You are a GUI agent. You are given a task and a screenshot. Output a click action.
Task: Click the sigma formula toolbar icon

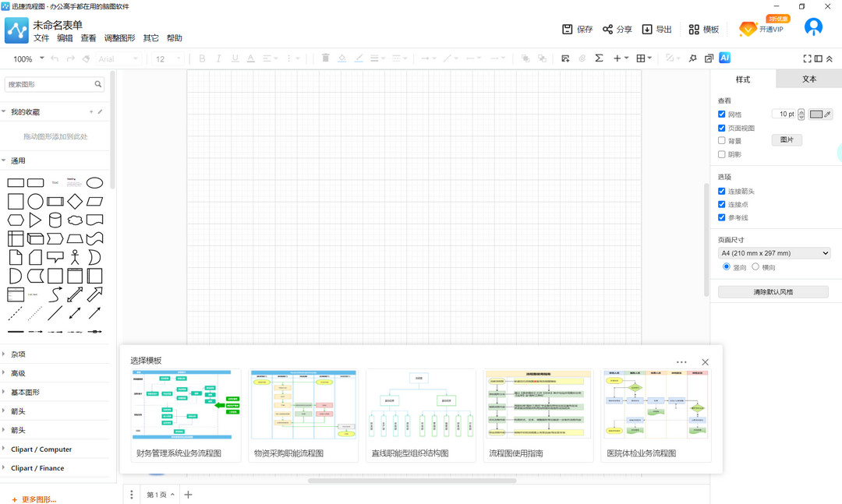coord(599,58)
